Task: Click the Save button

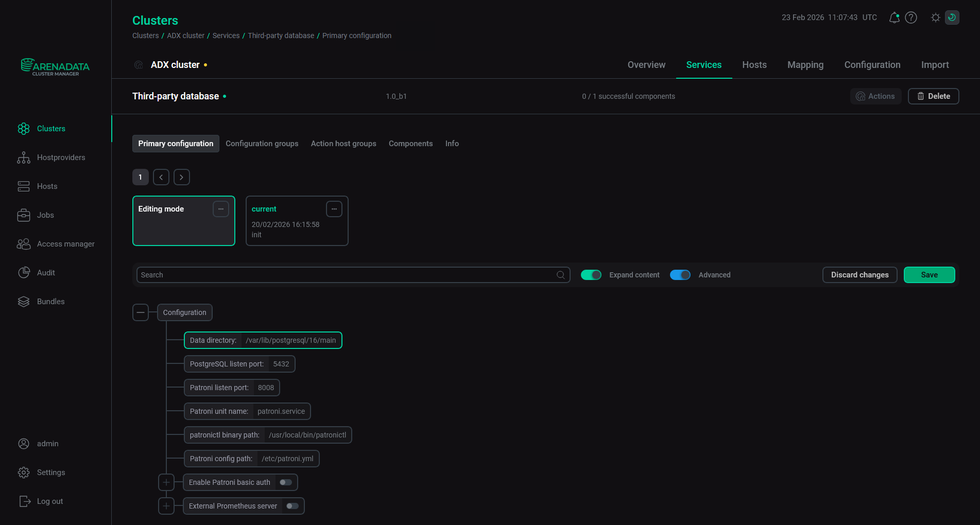Action: 930,275
